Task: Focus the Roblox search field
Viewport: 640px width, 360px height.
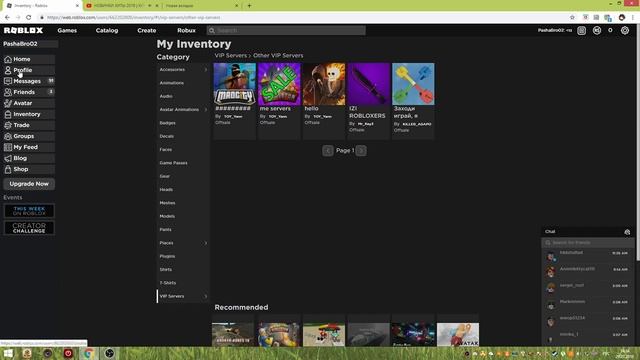Action: pyautogui.click(x=286, y=31)
